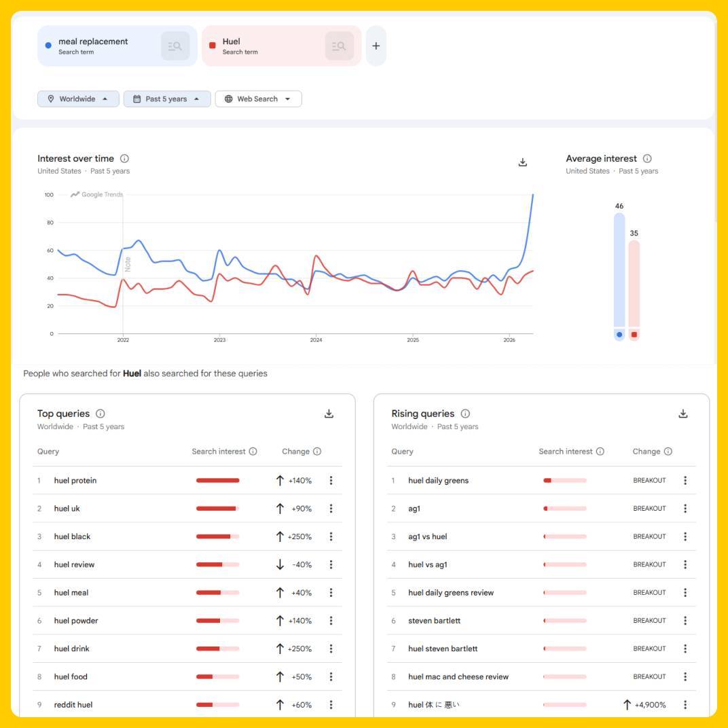The height and width of the screenshot is (728, 728).
Task: Open more options for huel meal
Action: coord(331,592)
